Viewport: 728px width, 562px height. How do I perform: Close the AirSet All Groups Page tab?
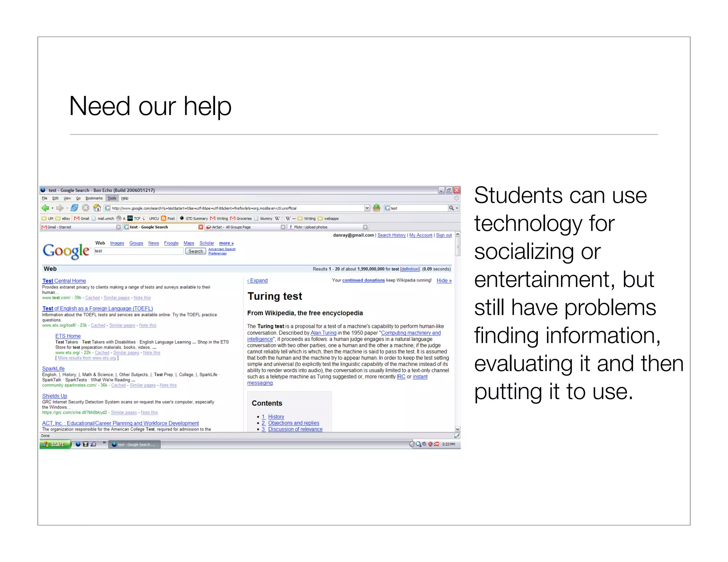[283, 227]
